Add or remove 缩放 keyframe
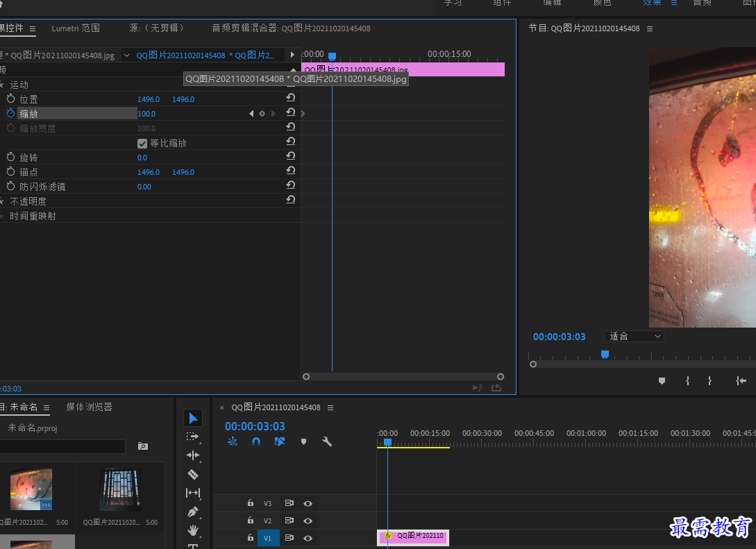 pos(262,114)
